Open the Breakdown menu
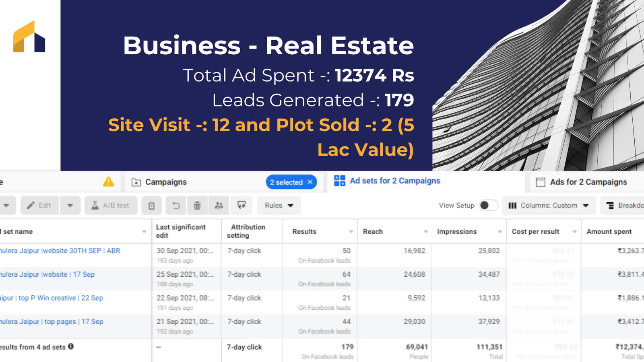 (x=624, y=206)
